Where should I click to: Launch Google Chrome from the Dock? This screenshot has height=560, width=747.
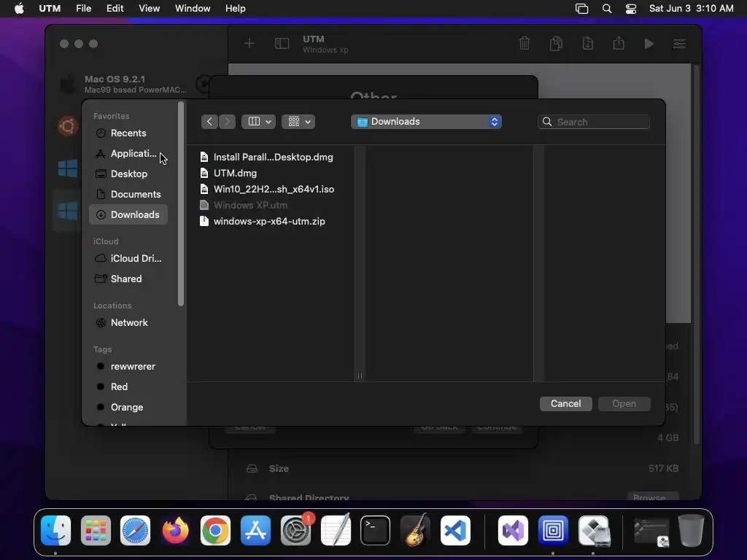tap(215, 531)
